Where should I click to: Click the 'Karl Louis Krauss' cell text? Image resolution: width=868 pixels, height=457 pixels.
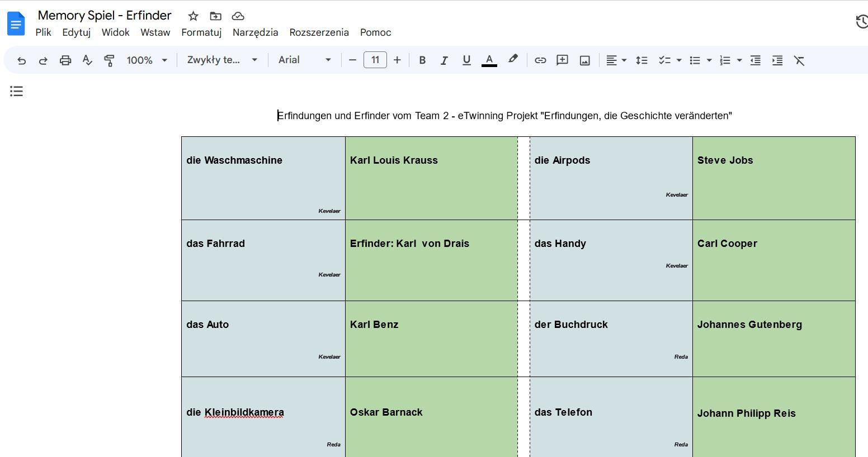click(x=394, y=160)
